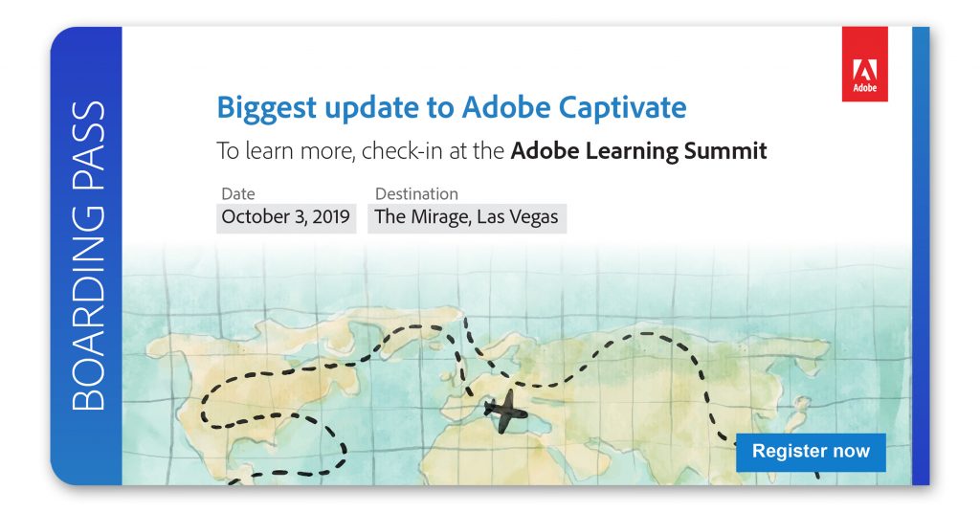Screen dimensions: 980x513
Task: Select the bold Adobe Learning Summit text
Action: (638, 151)
